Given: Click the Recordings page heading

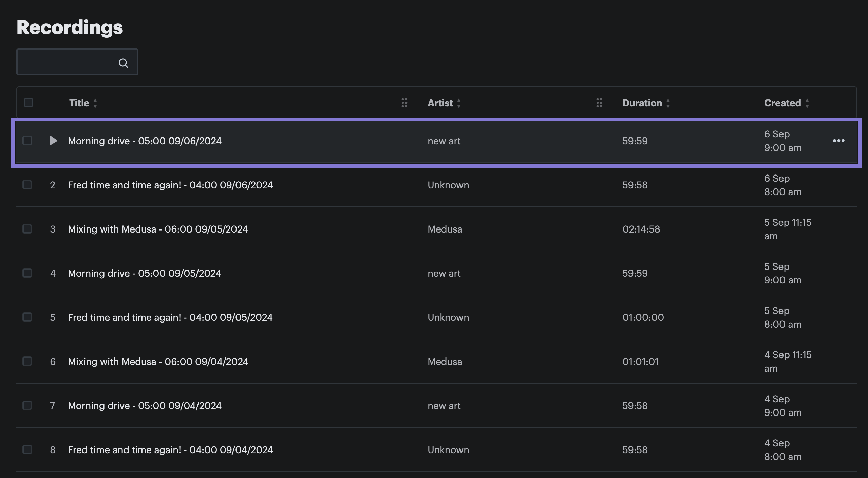Looking at the screenshot, I should (70, 27).
